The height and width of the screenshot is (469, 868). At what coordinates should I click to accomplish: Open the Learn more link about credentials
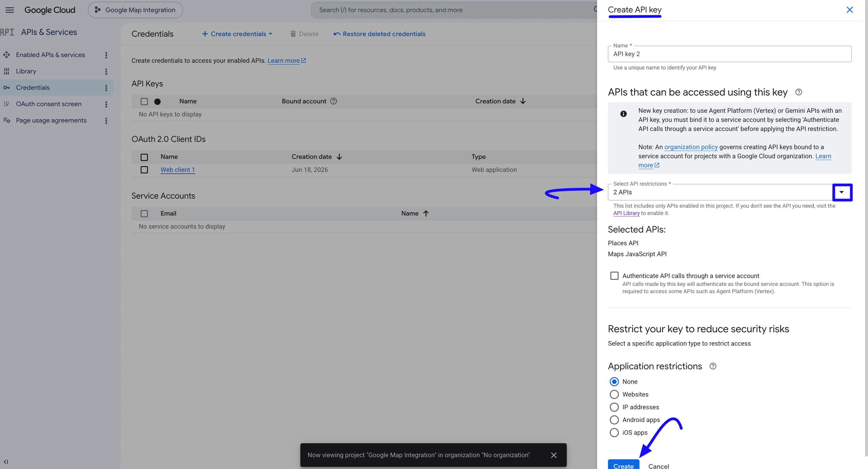[x=286, y=61]
